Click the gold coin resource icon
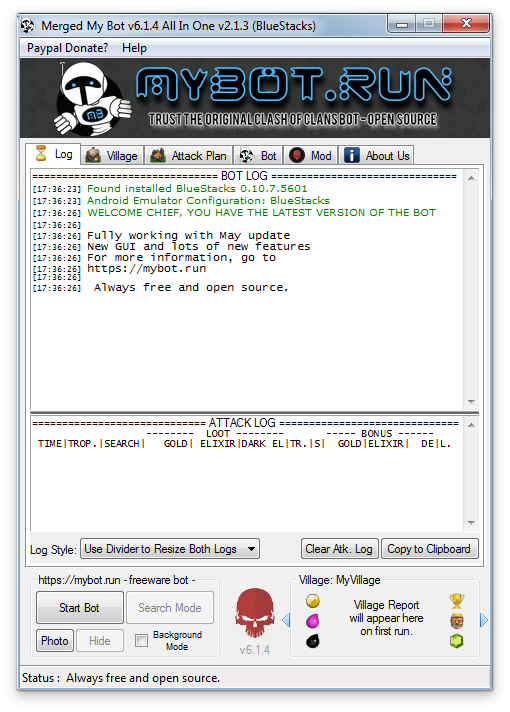Screen dimensions: 510x712 [x=312, y=601]
